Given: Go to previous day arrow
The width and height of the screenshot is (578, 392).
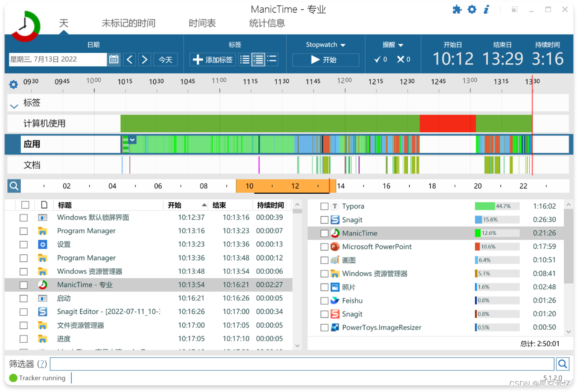Looking at the screenshot, I should tap(130, 59).
